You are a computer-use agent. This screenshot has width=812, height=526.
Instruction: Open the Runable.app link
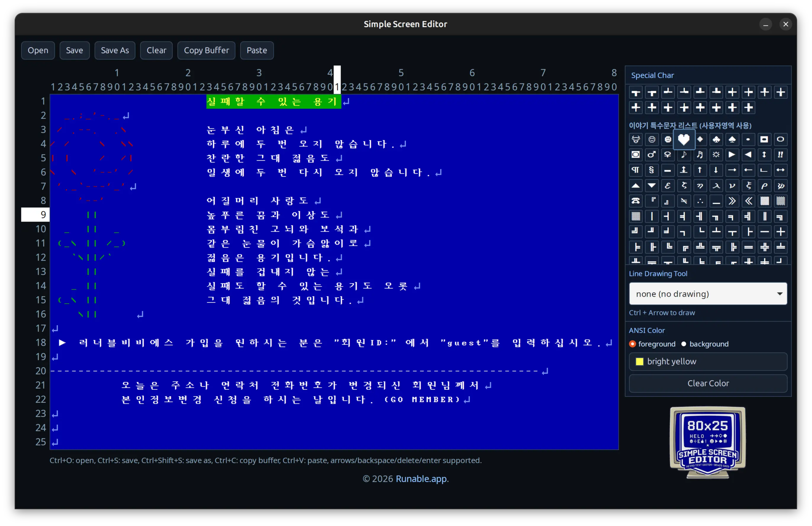tap(421, 479)
